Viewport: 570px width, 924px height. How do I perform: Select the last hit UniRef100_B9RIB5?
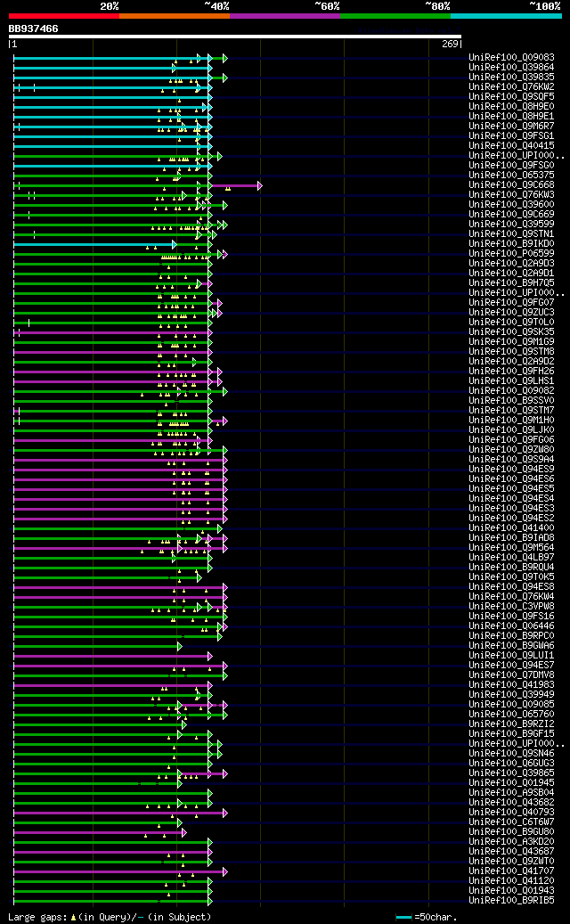coord(511,901)
